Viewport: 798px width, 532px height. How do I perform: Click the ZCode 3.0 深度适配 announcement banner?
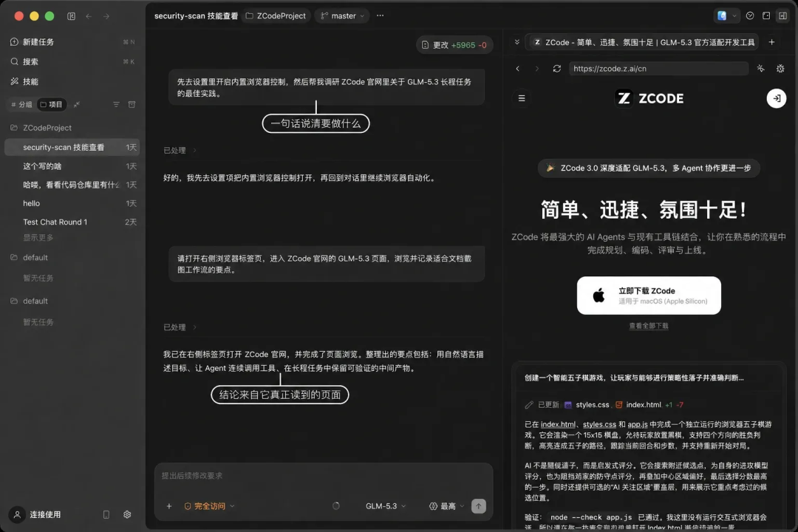(x=649, y=168)
